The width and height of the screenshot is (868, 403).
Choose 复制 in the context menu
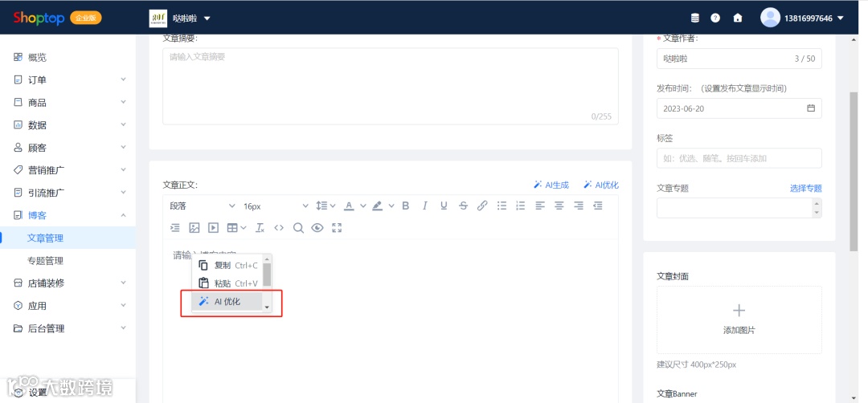[227, 266]
